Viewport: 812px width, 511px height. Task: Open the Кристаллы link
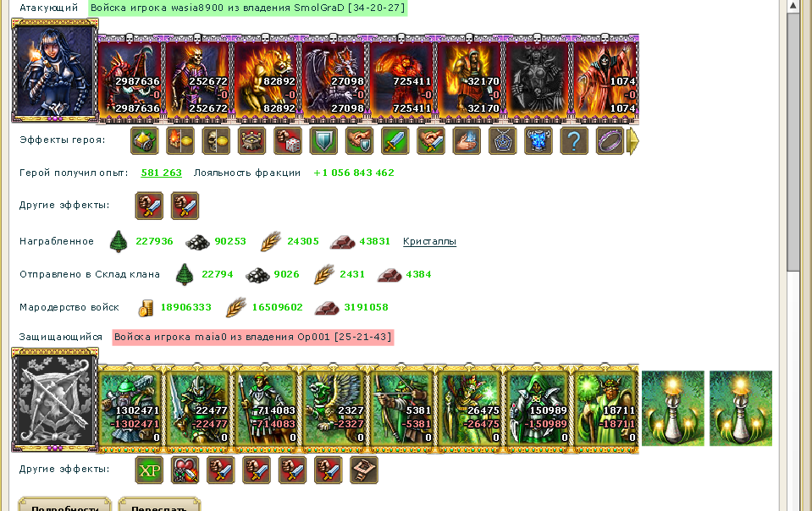429,241
